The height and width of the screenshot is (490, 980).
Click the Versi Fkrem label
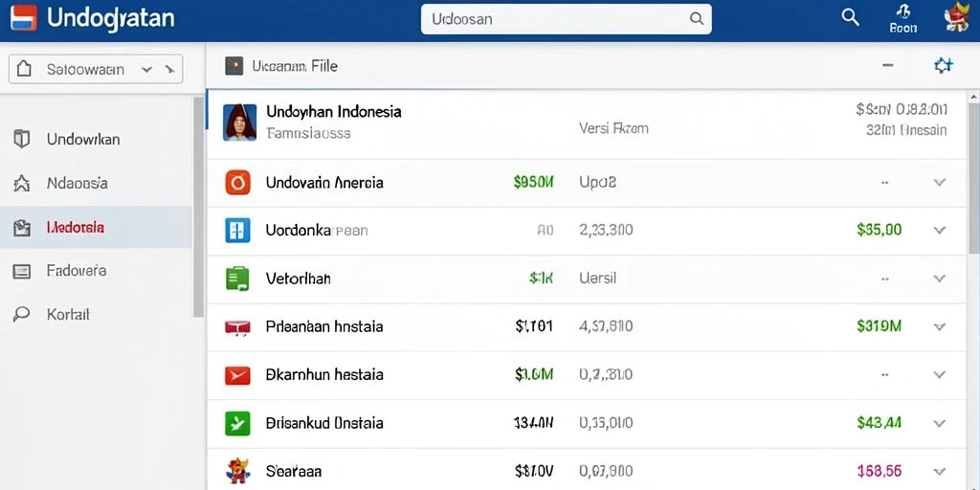[x=613, y=128]
